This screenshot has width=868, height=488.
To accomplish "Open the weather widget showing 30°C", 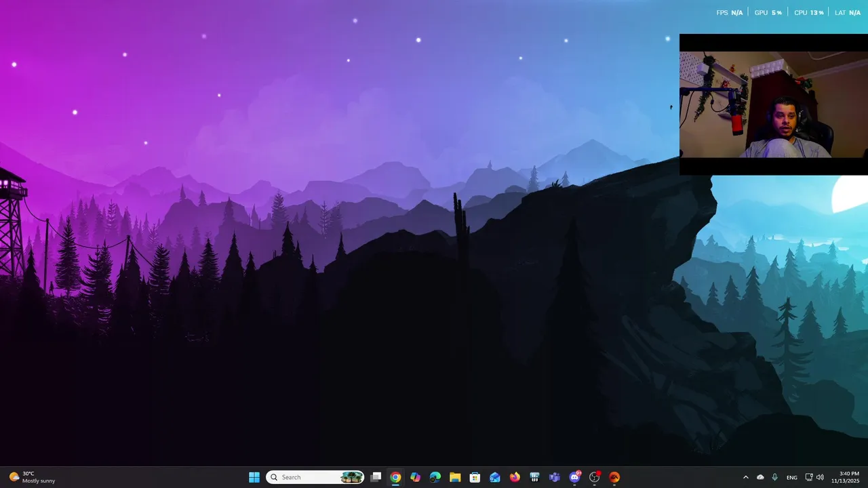I will click(32, 477).
